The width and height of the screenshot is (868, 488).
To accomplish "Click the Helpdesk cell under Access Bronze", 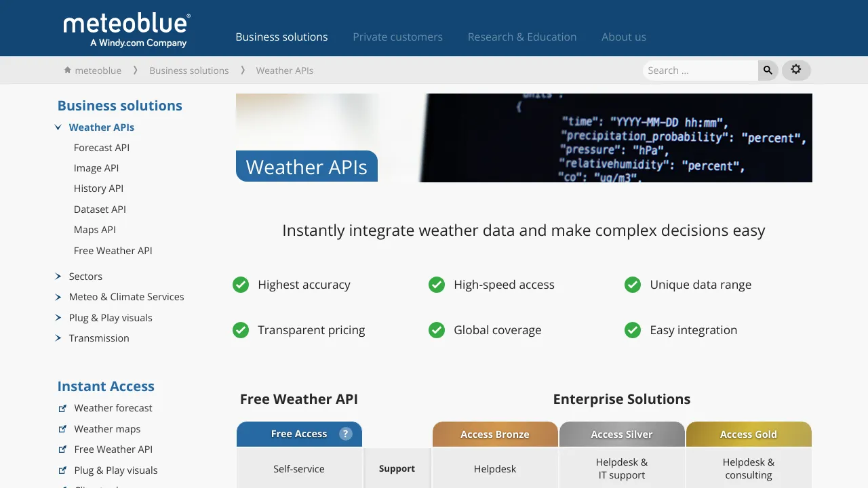I will [495, 469].
